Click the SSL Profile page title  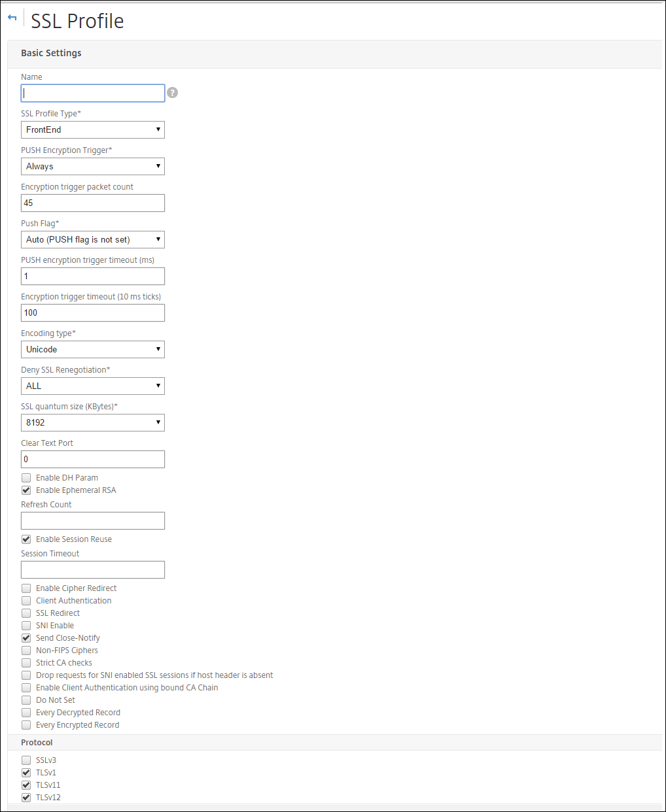(77, 21)
